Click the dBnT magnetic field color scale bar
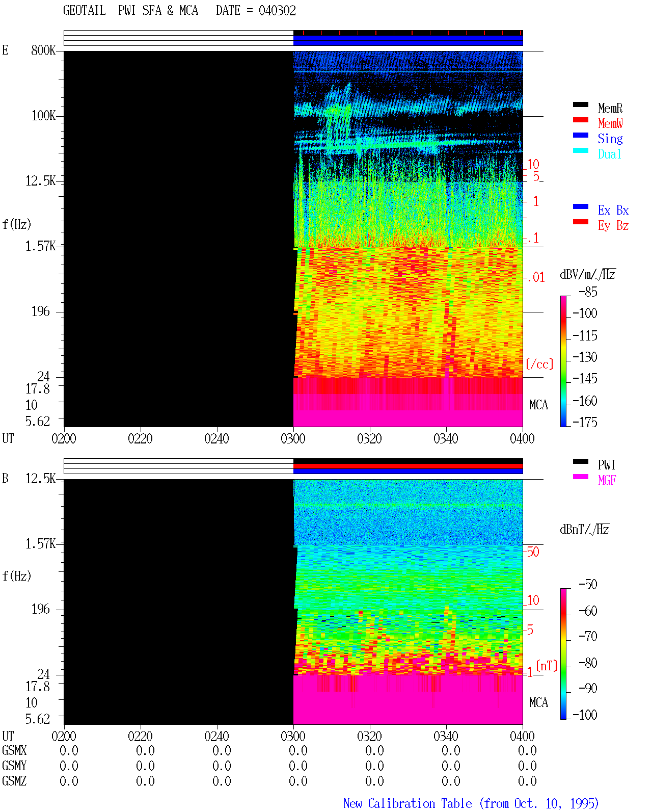Screen dimensions: 652x812 pyautogui.click(x=563, y=654)
